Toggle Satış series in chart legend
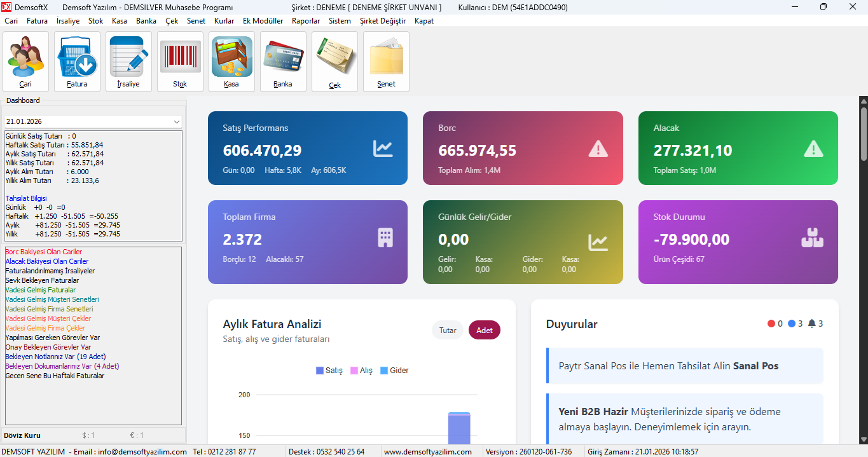Image resolution: width=868 pixels, height=457 pixels. point(329,371)
